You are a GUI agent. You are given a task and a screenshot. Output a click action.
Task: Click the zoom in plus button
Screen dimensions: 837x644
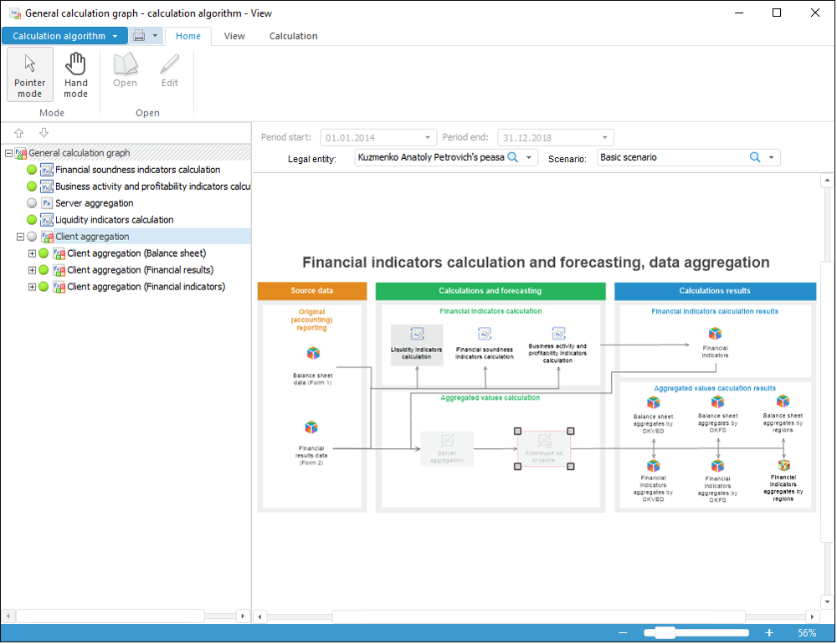click(x=769, y=633)
